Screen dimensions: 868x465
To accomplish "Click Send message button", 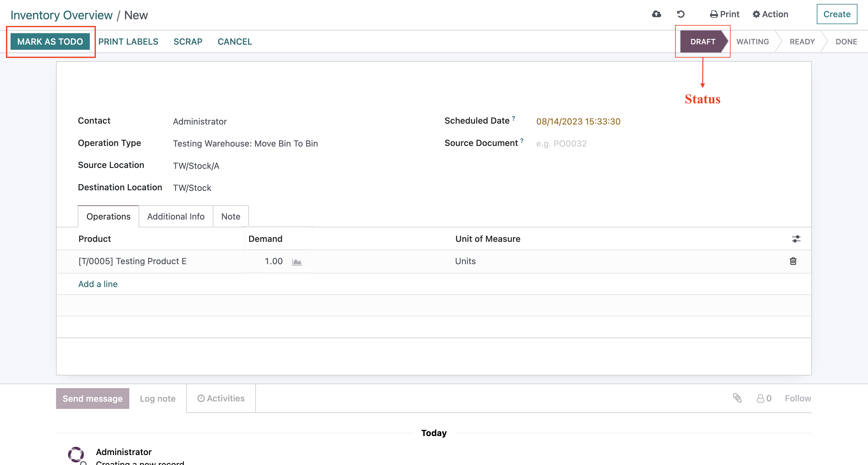I will tap(93, 399).
